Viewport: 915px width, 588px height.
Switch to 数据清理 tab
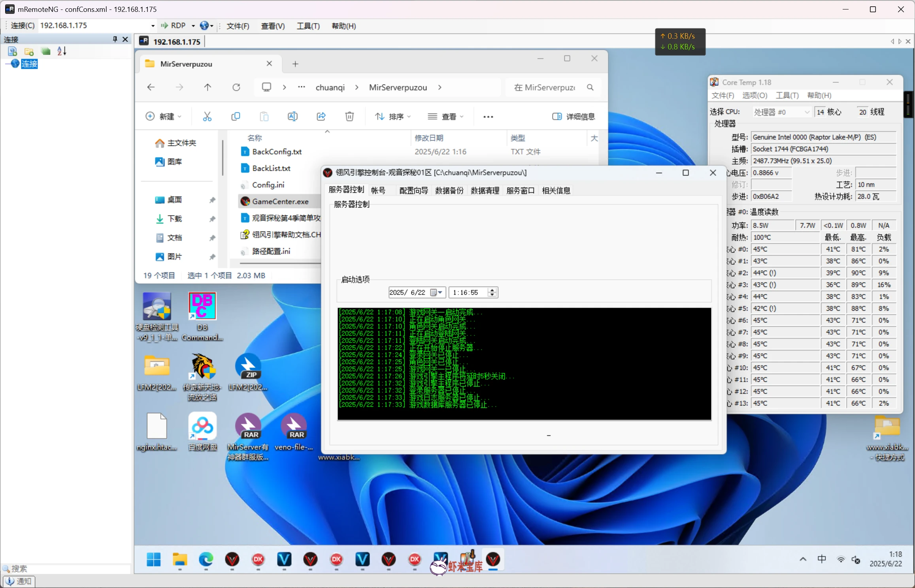pos(485,190)
